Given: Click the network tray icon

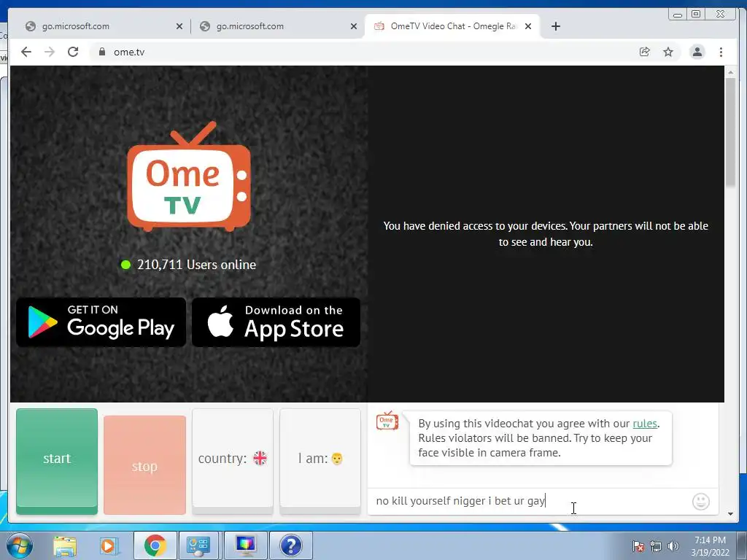Looking at the screenshot, I should click(656, 546).
